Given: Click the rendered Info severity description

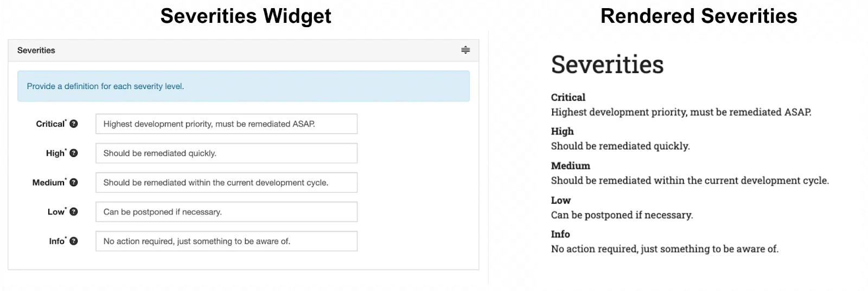Looking at the screenshot, I should pos(665,249).
